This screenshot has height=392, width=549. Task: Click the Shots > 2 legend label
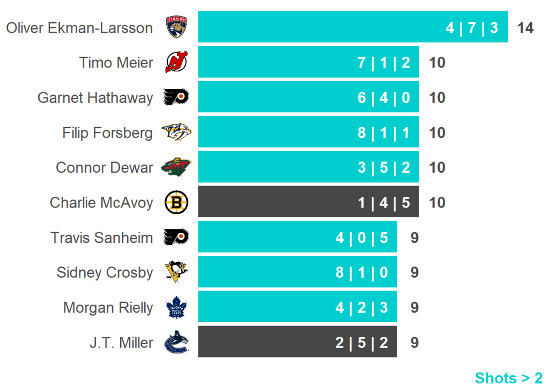508,378
